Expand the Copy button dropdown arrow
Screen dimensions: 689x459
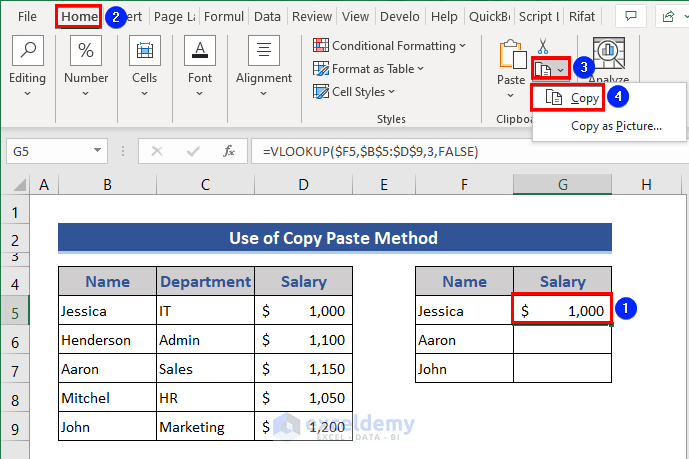tap(560, 70)
